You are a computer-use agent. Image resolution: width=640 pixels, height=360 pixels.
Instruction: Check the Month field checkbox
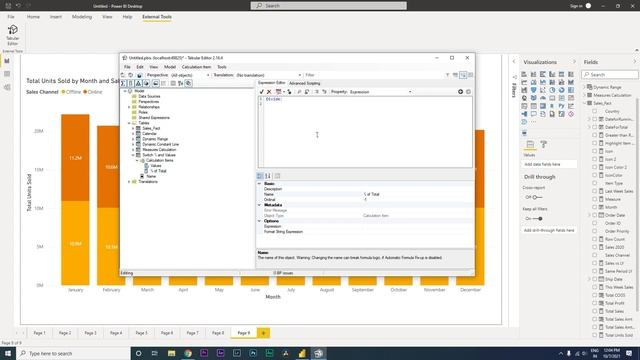[595, 207]
